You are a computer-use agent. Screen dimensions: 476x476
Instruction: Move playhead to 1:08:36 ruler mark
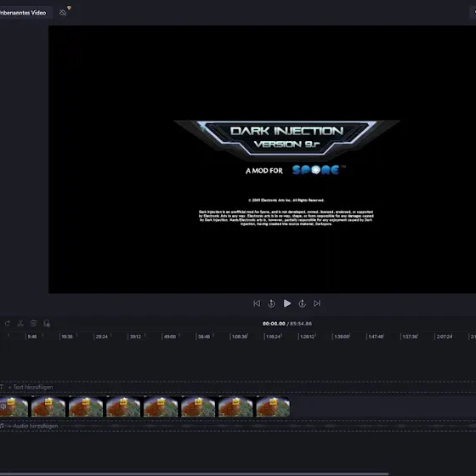click(x=239, y=337)
